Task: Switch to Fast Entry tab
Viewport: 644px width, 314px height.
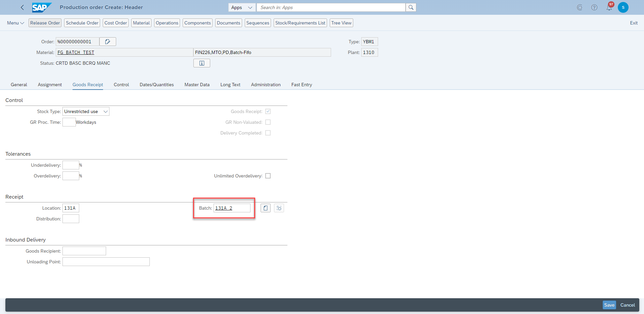Action: click(302, 85)
